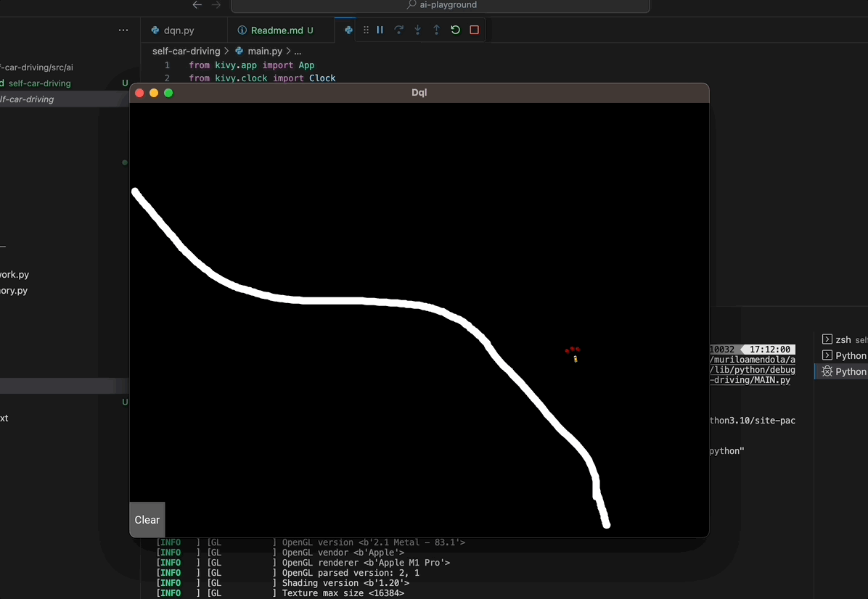Screen dimensions: 868x599
Task: Open the selected self-car-driving folder row
Action: [x=64, y=99]
